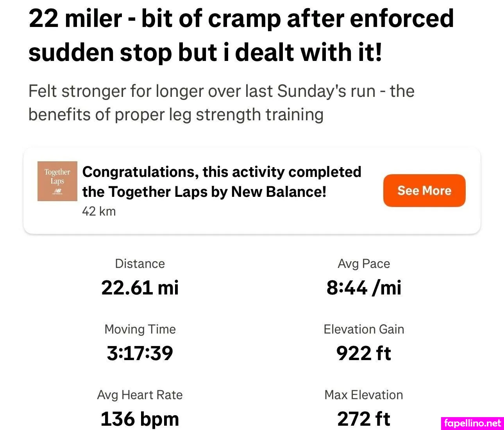504x430 pixels.
Task: Click the 42 km challenge distance text
Action: (99, 211)
